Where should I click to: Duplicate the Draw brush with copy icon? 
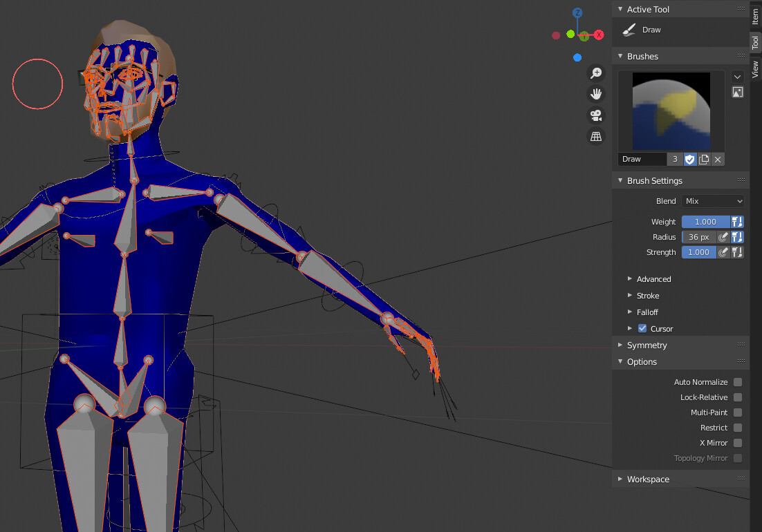tap(704, 159)
